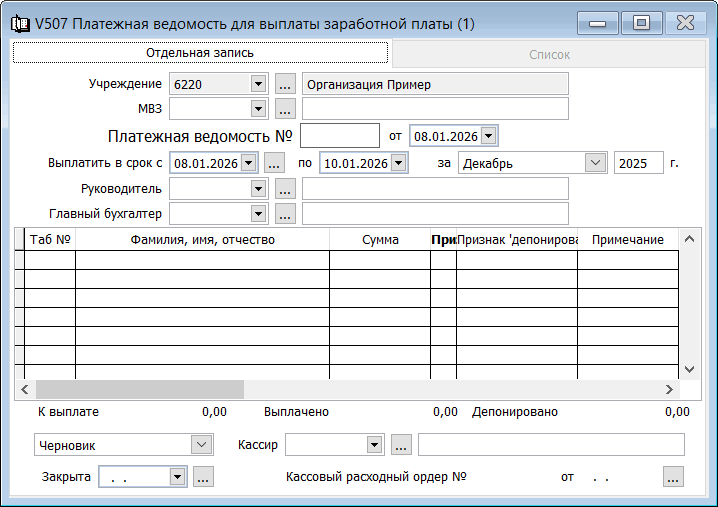Screen dimensions: 718x507
Task: Click the ellipsis button next to Учреждение
Action: 285,84
